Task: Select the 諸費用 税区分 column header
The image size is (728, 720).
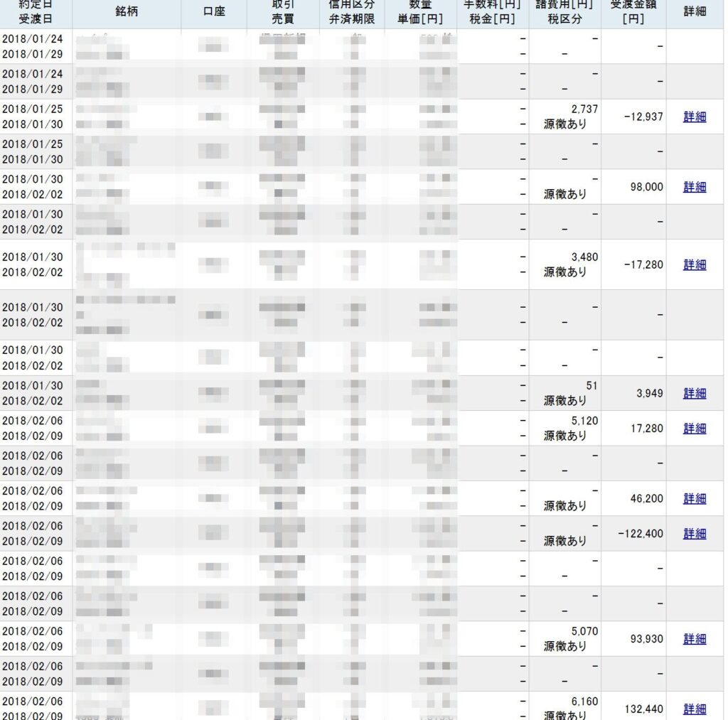Action: click(x=564, y=11)
